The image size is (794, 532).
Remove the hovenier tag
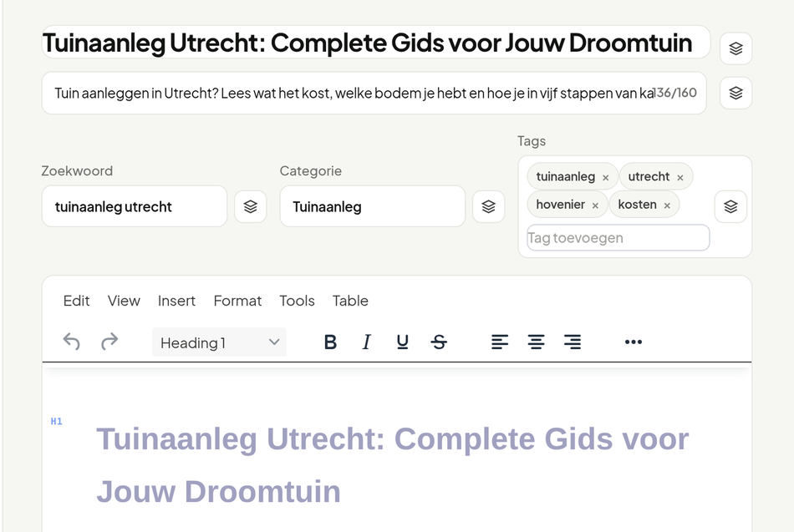[595, 205]
